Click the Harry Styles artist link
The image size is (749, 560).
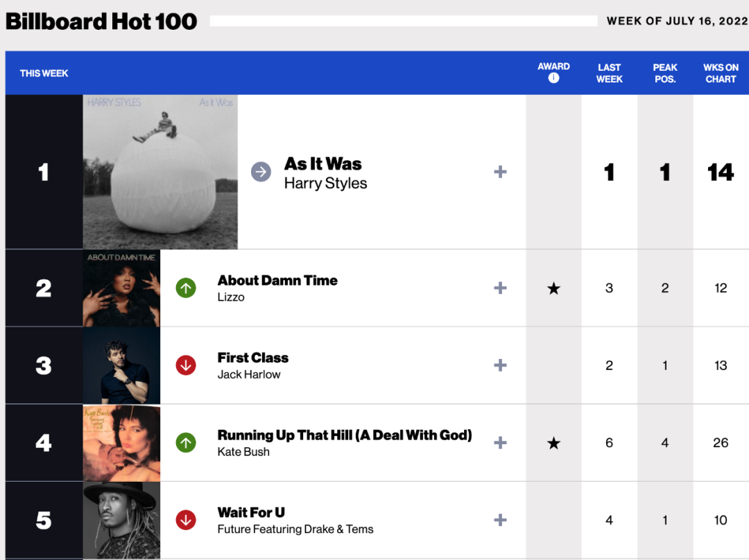tap(325, 184)
